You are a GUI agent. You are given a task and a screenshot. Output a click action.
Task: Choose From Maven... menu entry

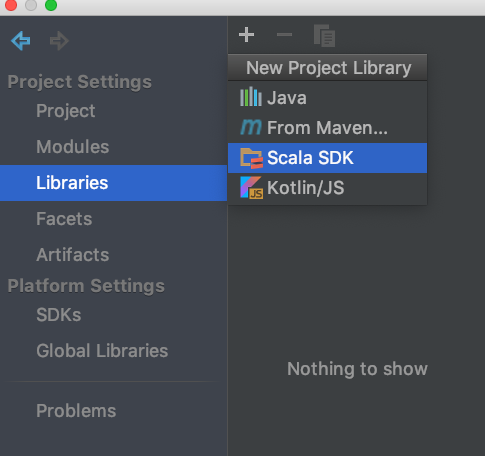327,128
